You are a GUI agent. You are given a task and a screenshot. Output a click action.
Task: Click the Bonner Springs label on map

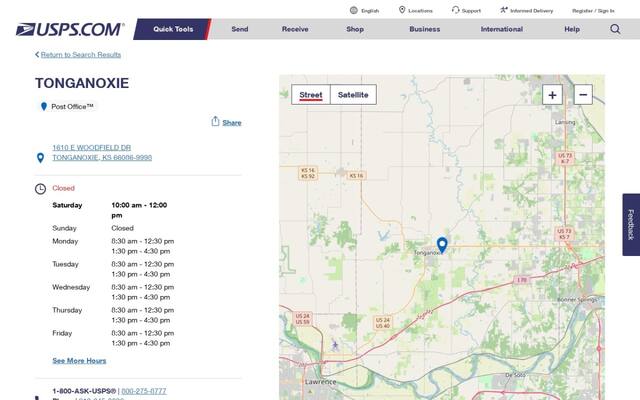tap(577, 300)
